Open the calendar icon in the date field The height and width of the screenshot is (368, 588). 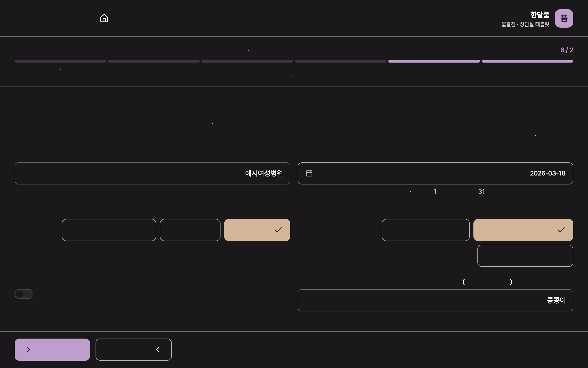[309, 173]
